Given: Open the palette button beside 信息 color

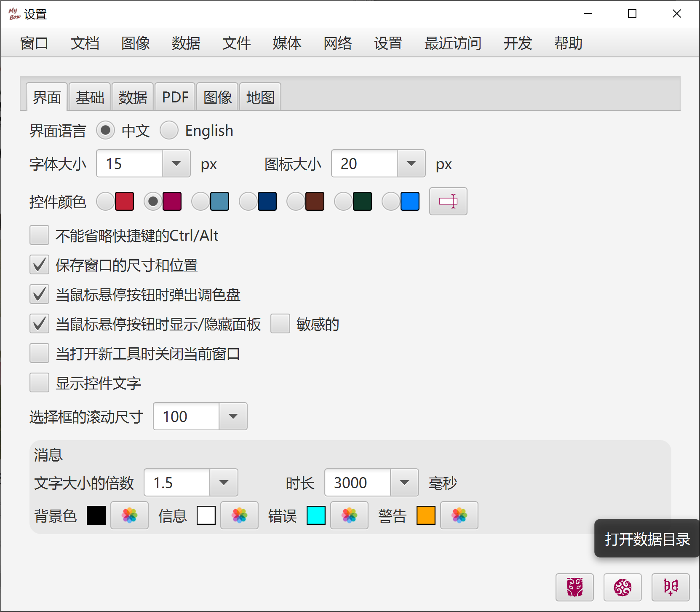Looking at the screenshot, I should click(x=239, y=515).
